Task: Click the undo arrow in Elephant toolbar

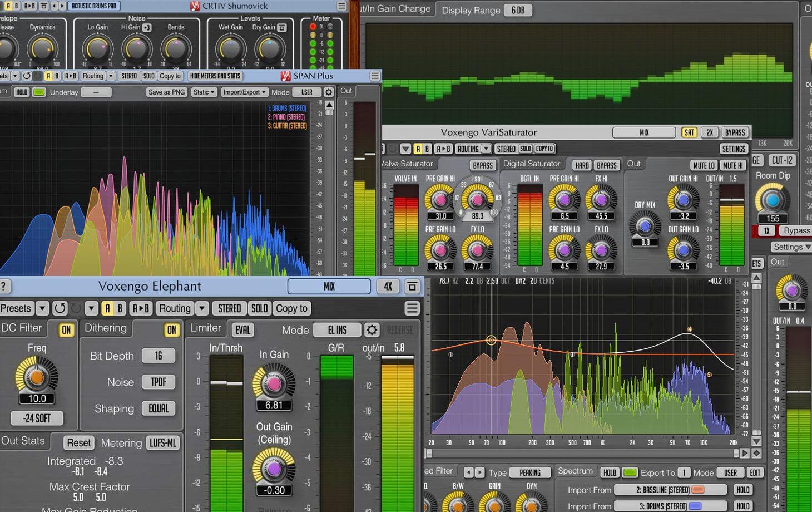Action: [60, 308]
